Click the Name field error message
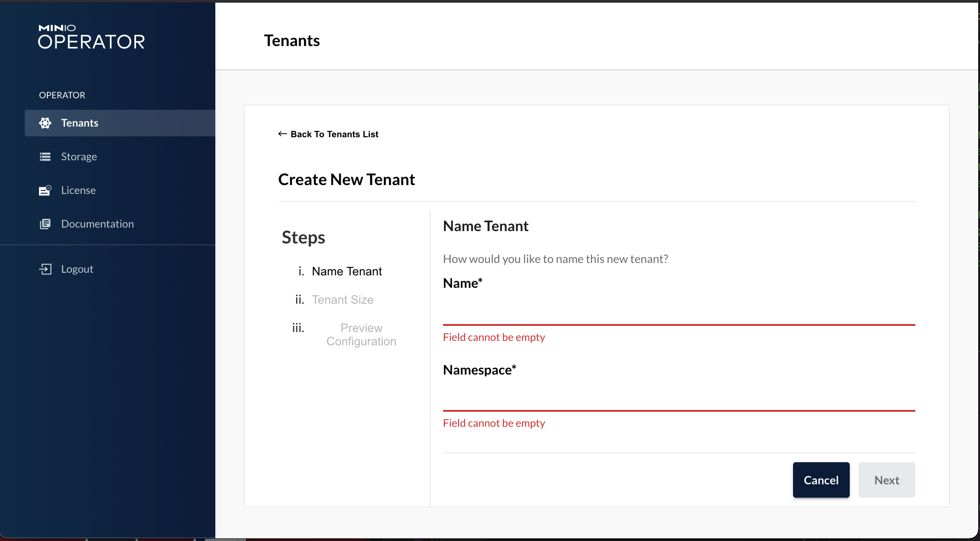The height and width of the screenshot is (541, 980). pyautogui.click(x=494, y=337)
